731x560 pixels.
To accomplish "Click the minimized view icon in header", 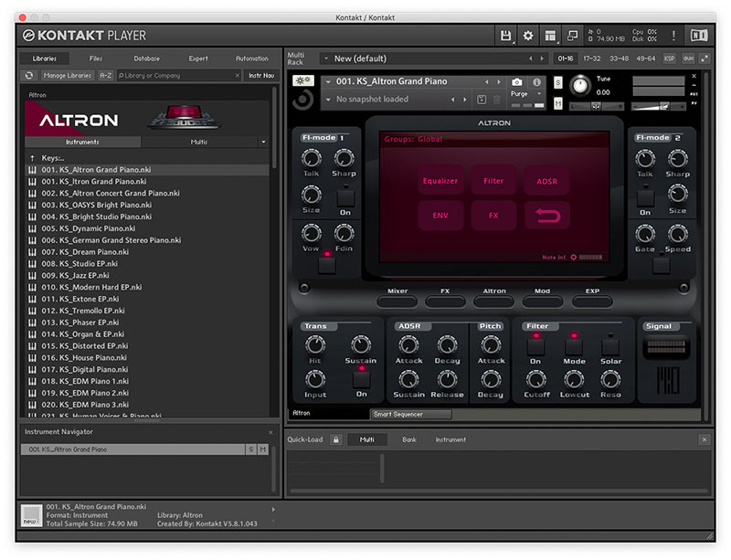I will coord(572,36).
